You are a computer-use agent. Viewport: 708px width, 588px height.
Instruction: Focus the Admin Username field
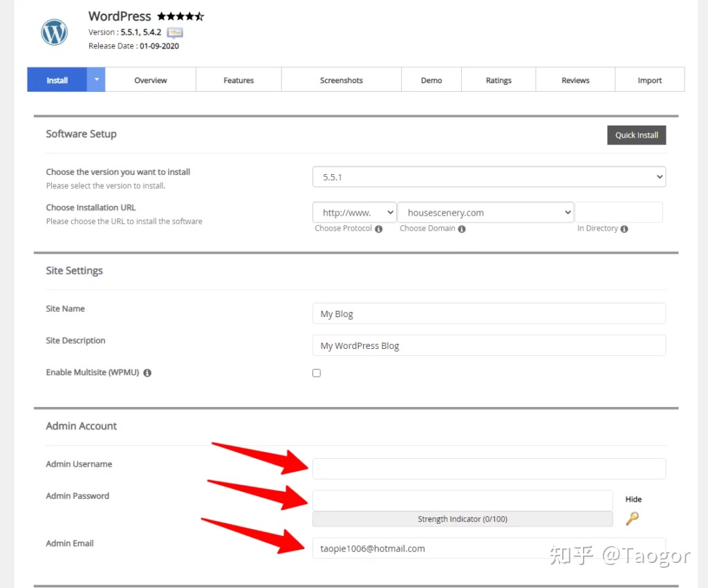tap(489, 468)
